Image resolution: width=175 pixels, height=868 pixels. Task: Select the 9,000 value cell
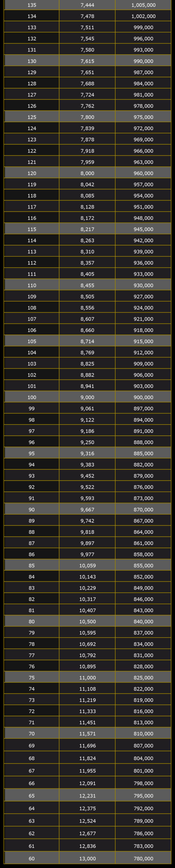click(x=87, y=397)
